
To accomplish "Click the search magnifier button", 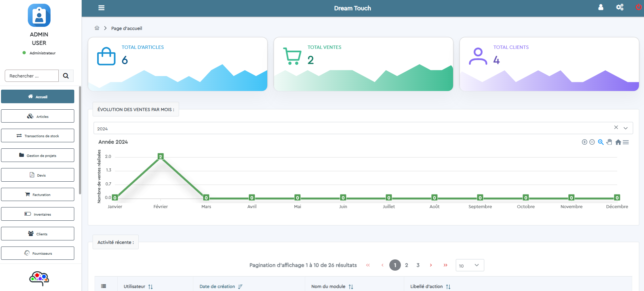I will point(66,76).
